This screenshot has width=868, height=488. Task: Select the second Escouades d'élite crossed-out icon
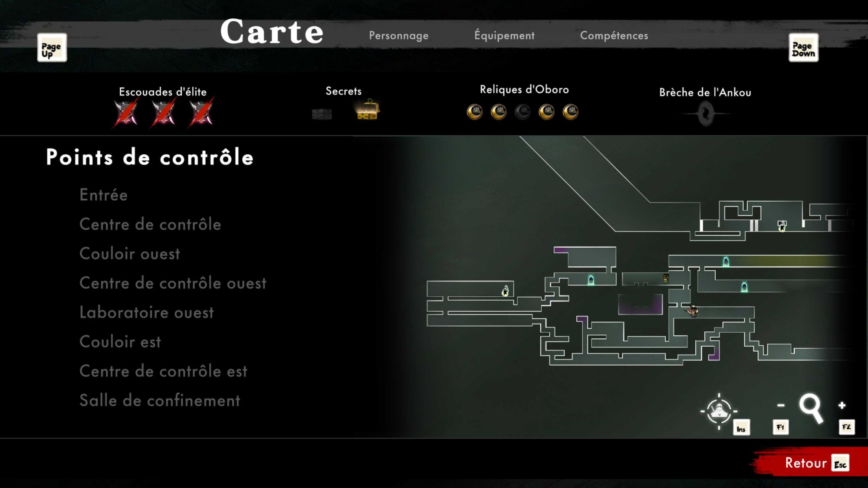[164, 113]
